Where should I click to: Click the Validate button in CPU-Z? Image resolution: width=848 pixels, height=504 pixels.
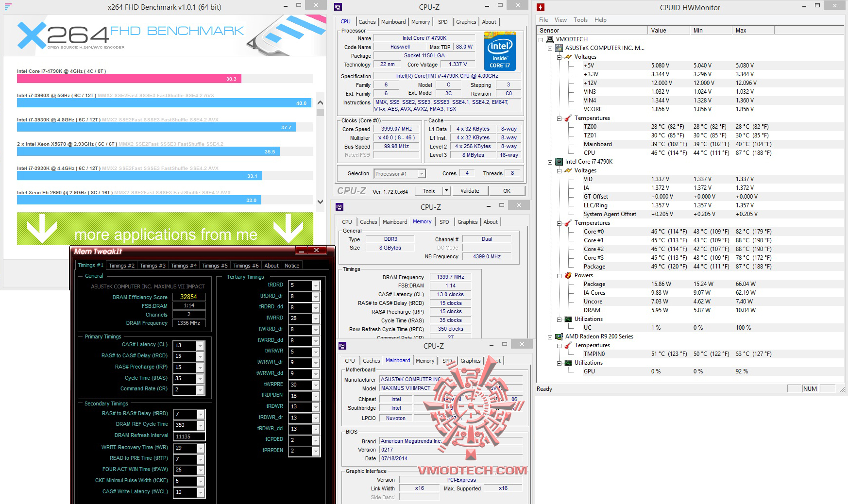(x=470, y=191)
